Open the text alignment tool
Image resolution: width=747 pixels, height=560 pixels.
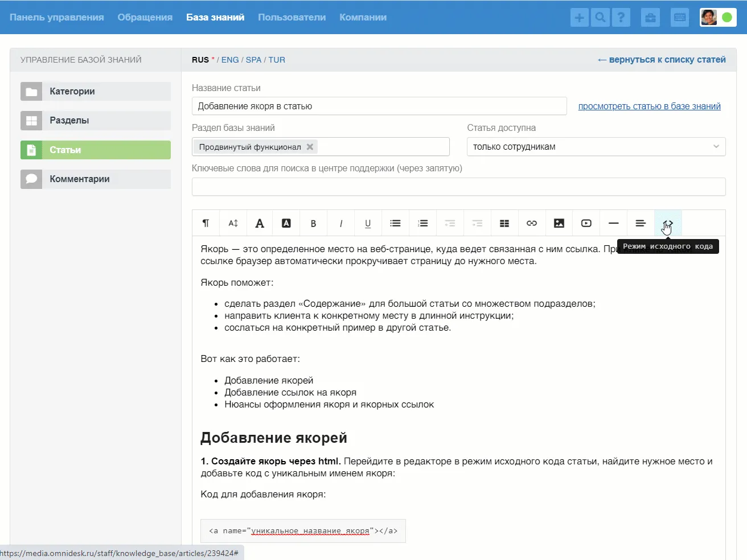641,223
